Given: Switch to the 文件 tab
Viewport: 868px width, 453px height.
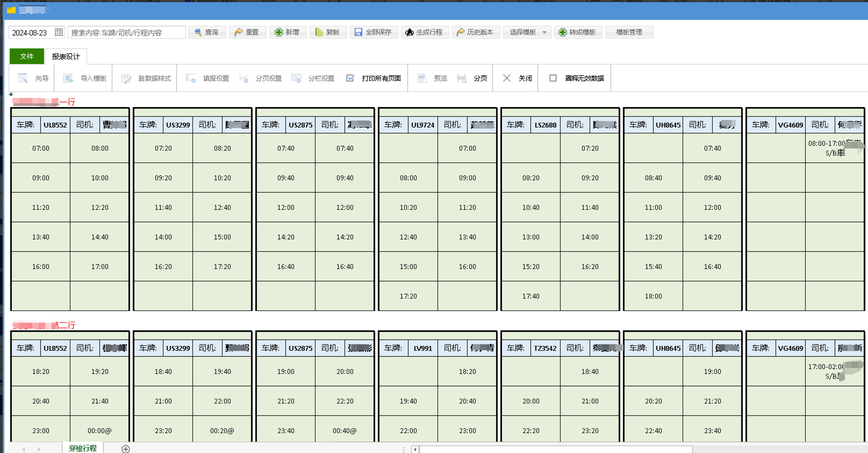Looking at the screenshot, I should point(27,56).
